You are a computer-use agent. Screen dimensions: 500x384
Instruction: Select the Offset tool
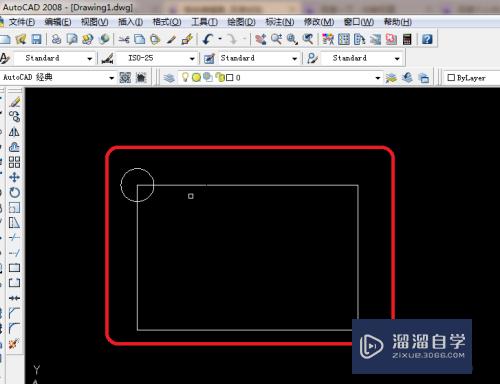(15, 147)
